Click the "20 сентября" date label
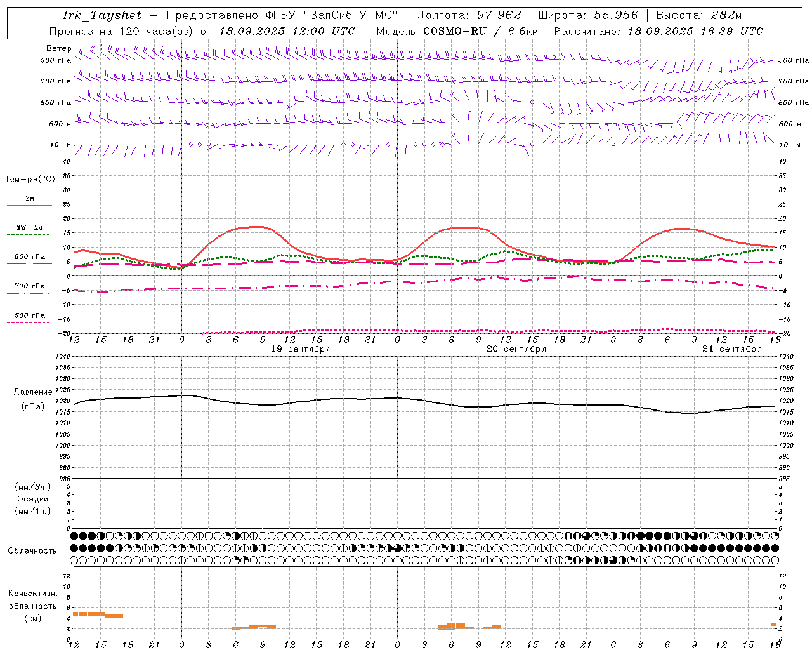The image size is (812, 650). coord(516,349)
